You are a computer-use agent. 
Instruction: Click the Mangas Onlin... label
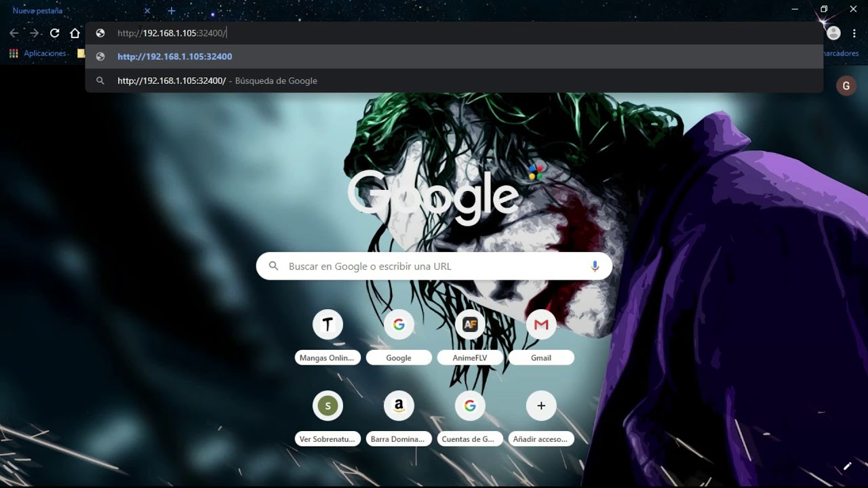[328, 358]
